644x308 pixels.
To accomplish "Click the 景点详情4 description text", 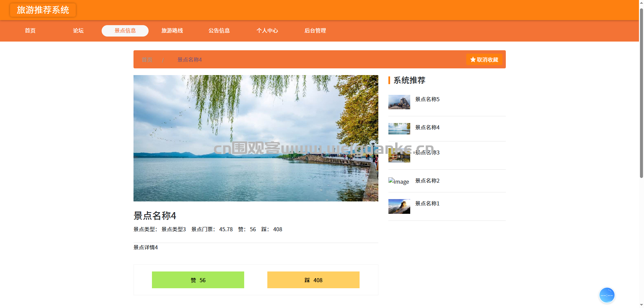I will click(146, 247).
